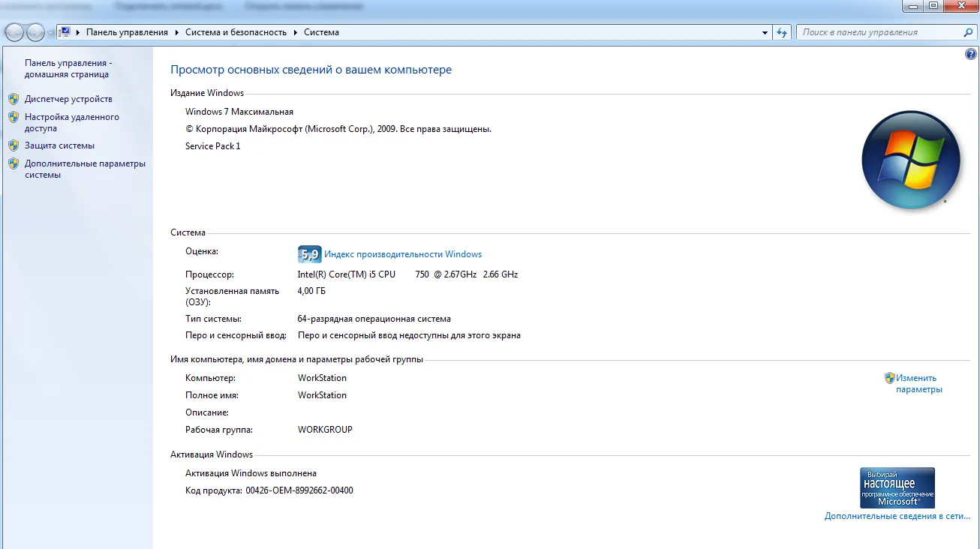Click the 'Полное имя' WorkStation value
This screenshot has width=980, height=549.
[x=322, y=395]
